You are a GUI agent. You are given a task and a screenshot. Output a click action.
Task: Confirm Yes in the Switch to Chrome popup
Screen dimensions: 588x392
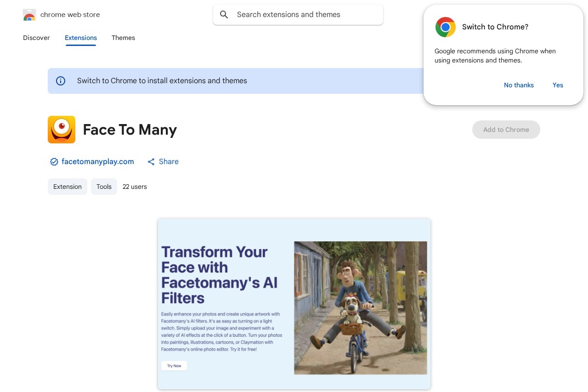click(x=558, y=85)
